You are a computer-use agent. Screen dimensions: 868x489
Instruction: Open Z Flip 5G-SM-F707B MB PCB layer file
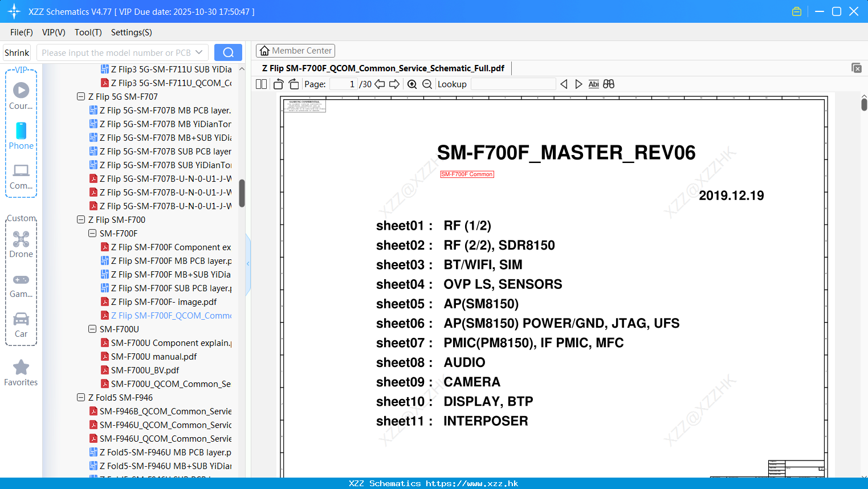pyautogui.click(x=160, y=111)
